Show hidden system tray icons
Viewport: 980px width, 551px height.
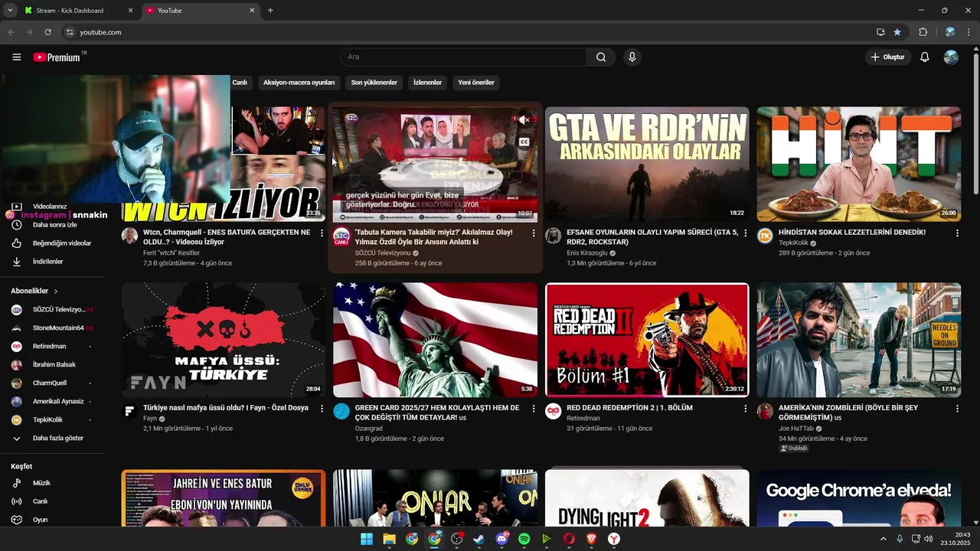[x=883, y=539]
